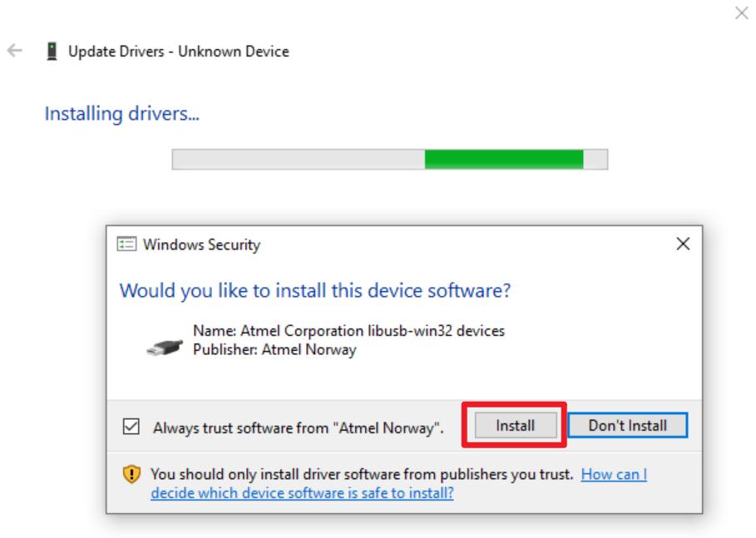Uncheck the always trust Atmel Norway checkbox

pos(131,427)
